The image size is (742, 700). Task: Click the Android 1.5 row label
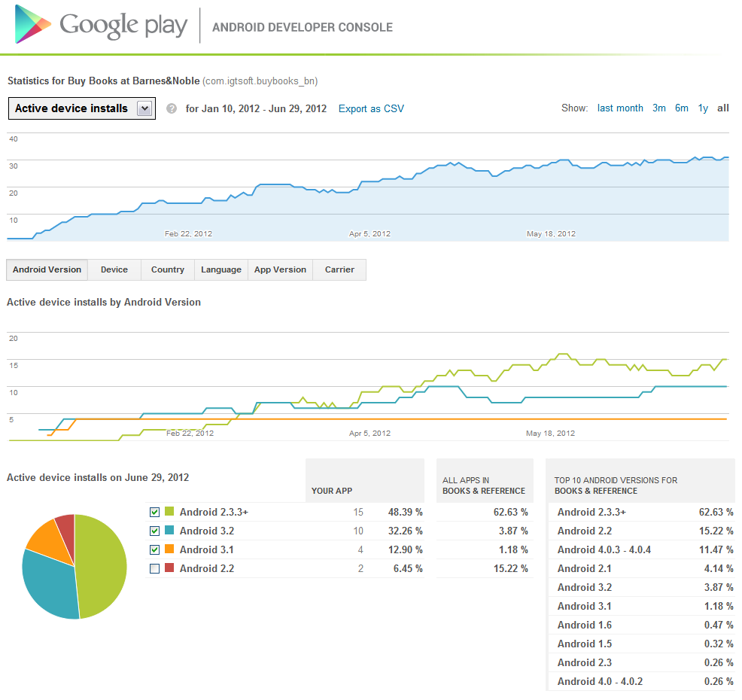tap(585, 644)
